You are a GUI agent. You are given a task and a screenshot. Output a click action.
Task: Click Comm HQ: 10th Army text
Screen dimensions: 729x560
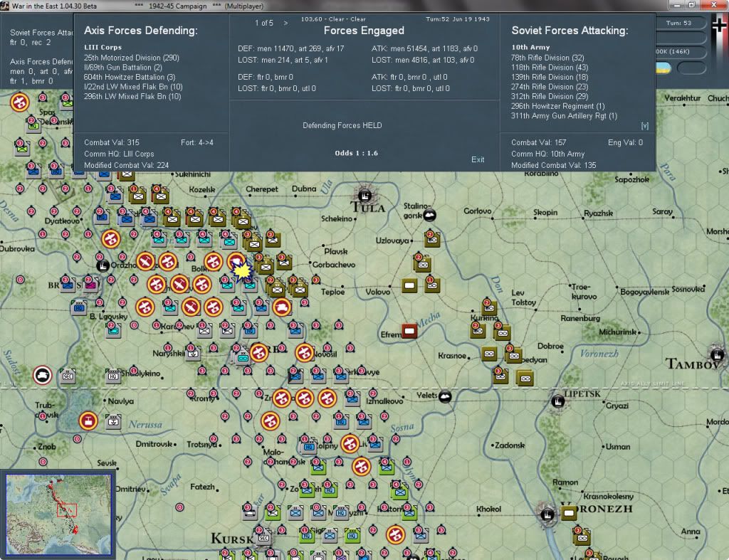(x=547, y=154)
